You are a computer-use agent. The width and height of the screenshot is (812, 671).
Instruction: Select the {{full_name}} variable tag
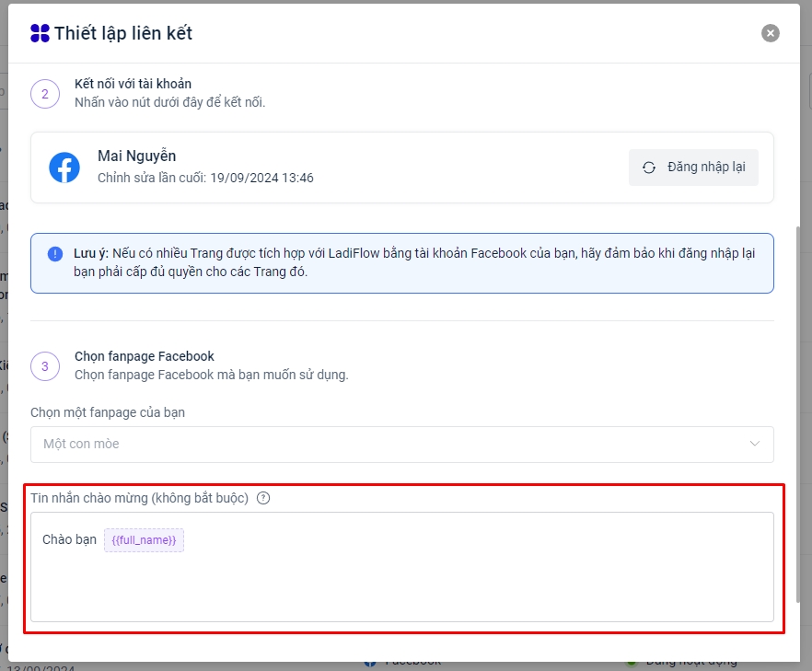[144, 540]
